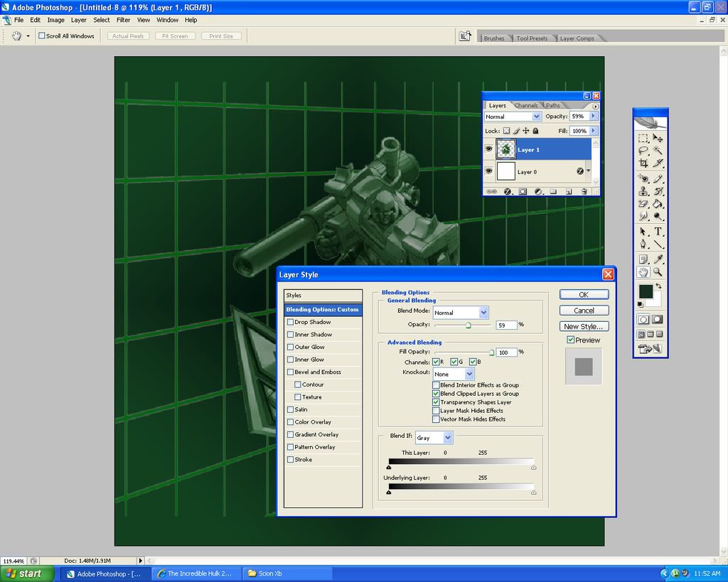Switch to the Channels tab

[526, 105]
